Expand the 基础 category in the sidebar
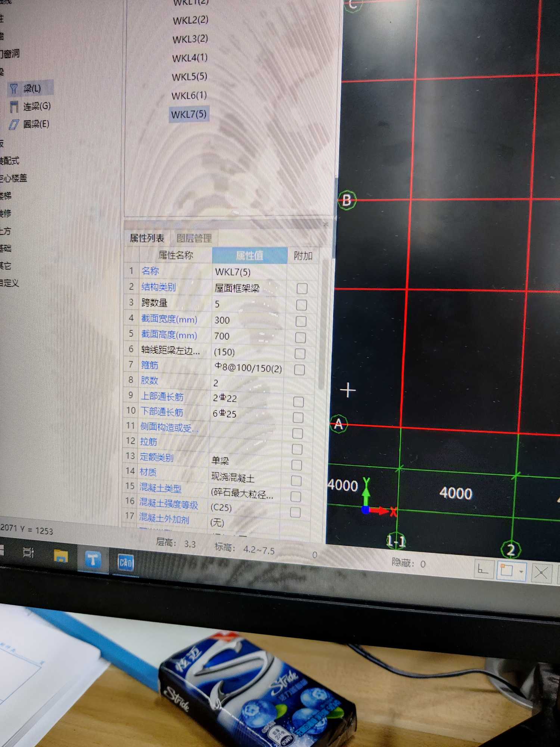Screen dimensions: 560x747 (x=6, y=248)
